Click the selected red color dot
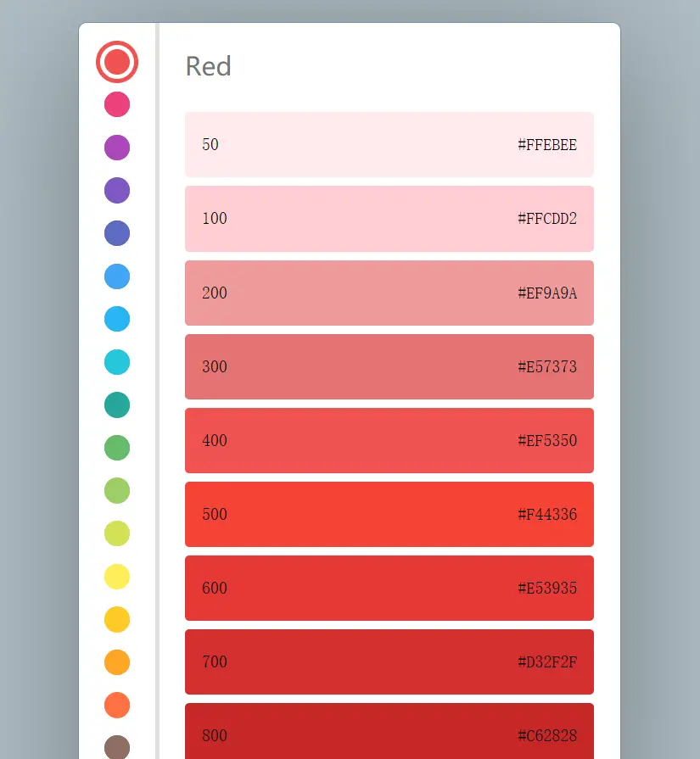Viewport: 700px width, 759px height. pos(117,62)
